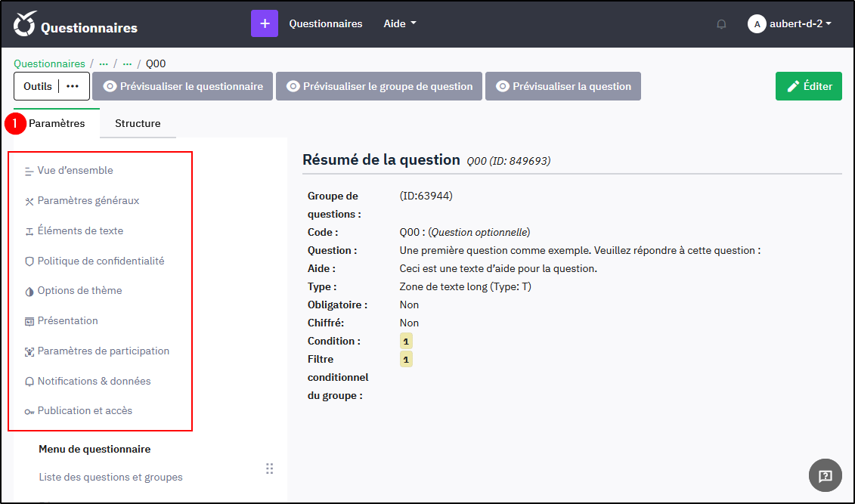Open the Questionnaires breadcrumb link

click(x=48, y=63)
